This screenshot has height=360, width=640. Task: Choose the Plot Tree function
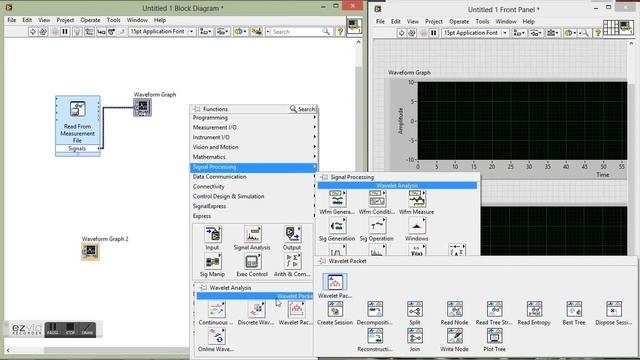494,336
